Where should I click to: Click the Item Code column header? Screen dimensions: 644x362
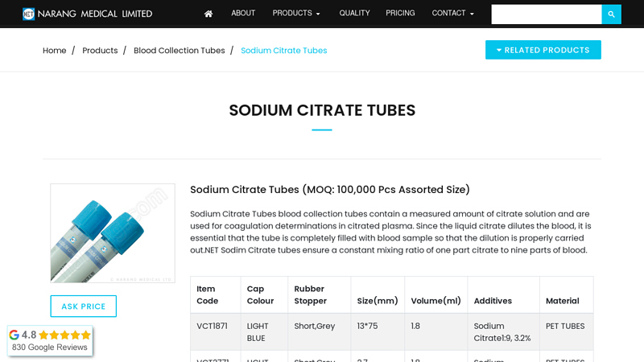[x=215, y=294]
